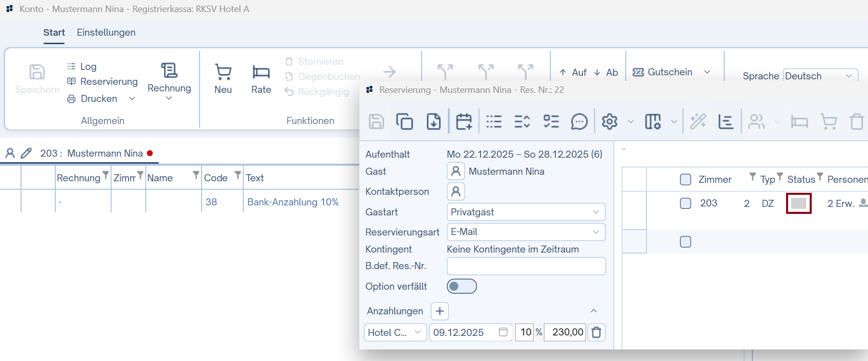Viewport: 868px width, 361px height.
Task: Check the checkbox for room 203
Action: 686,203
